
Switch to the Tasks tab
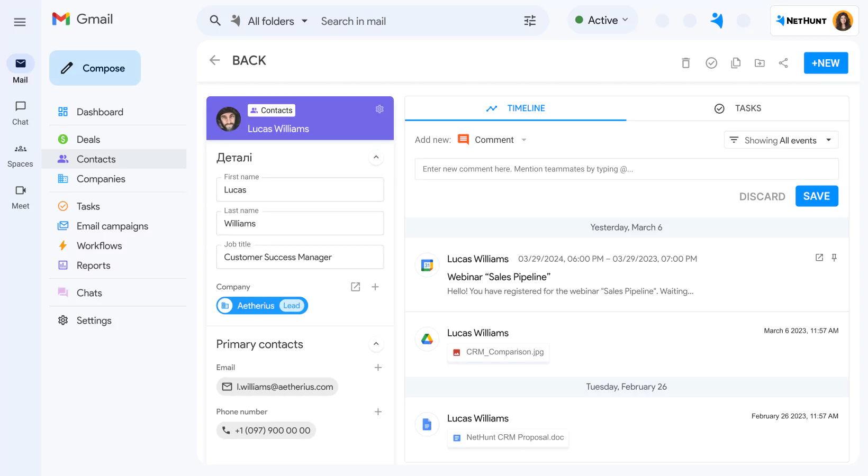coord(738,108)
